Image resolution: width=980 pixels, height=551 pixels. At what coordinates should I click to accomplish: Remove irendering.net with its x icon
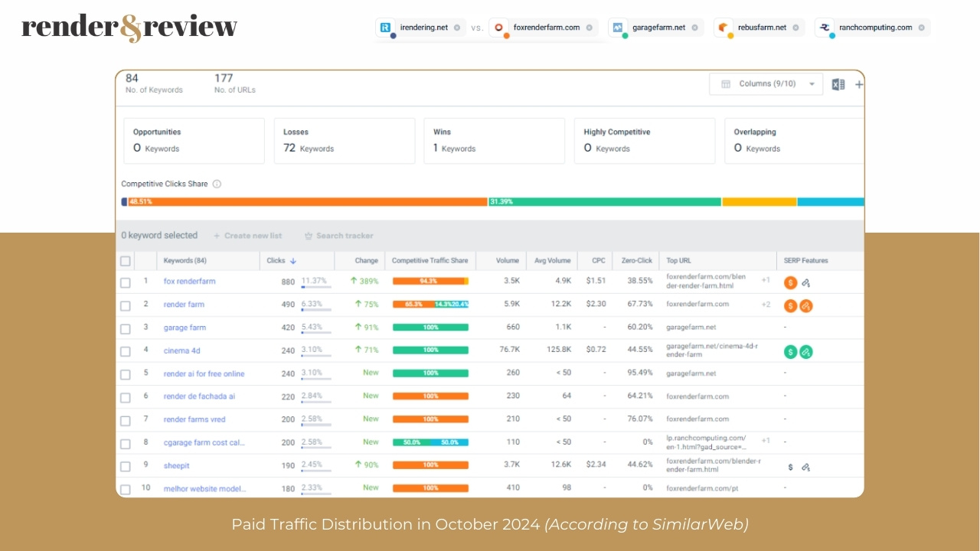pos(457,28)
